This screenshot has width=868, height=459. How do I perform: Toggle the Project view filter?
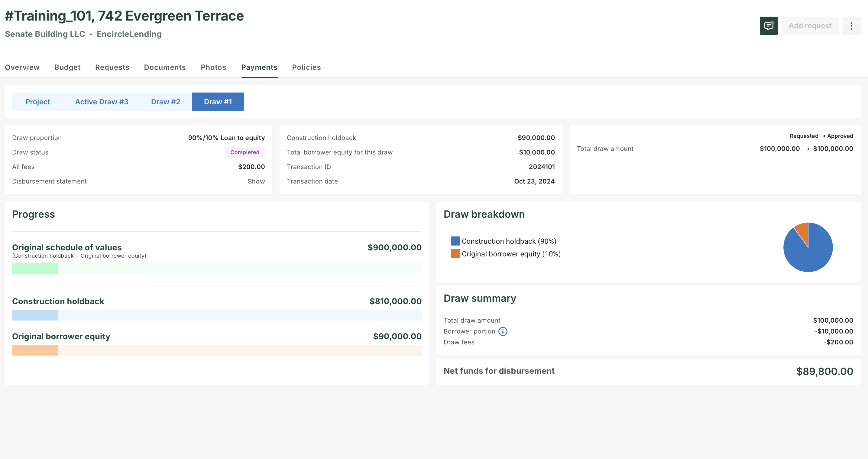pos(37,101)
